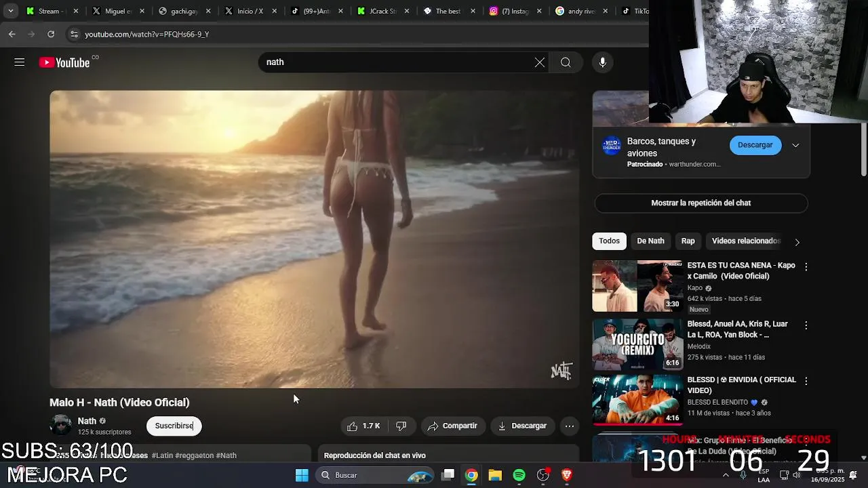This screenshot has width=868, height=488.
Task: Select the Videos relacionados chip
Action: [746, 241]
